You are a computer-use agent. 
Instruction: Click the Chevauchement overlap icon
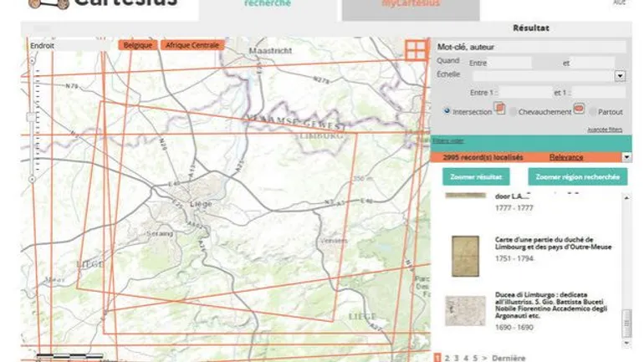[579, 109]
